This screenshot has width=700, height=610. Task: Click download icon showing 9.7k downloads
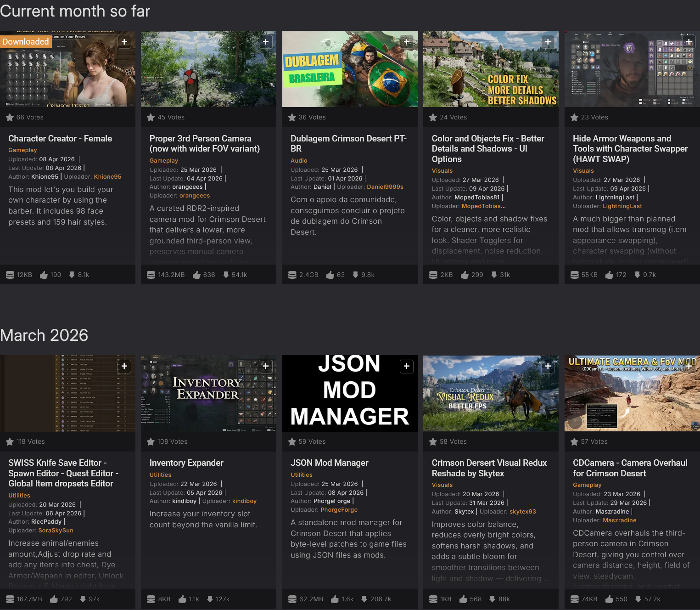tap(637, 275)
